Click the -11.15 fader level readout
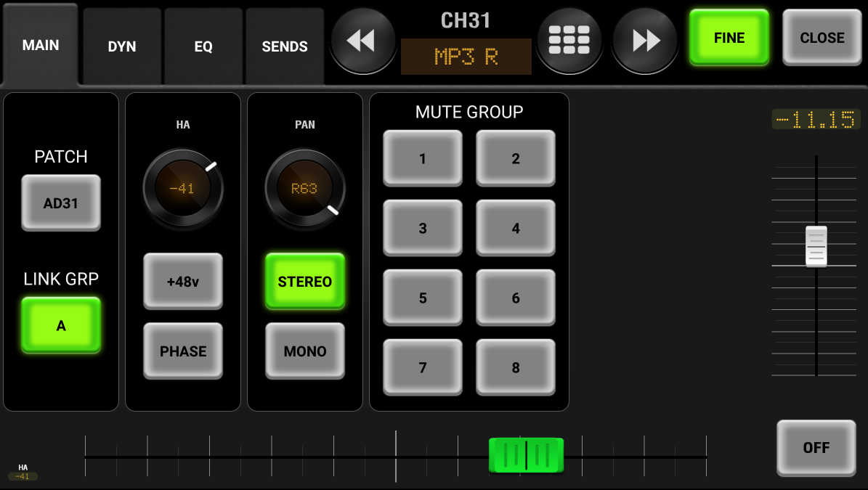Screen dimensions: 868x490 816,120
